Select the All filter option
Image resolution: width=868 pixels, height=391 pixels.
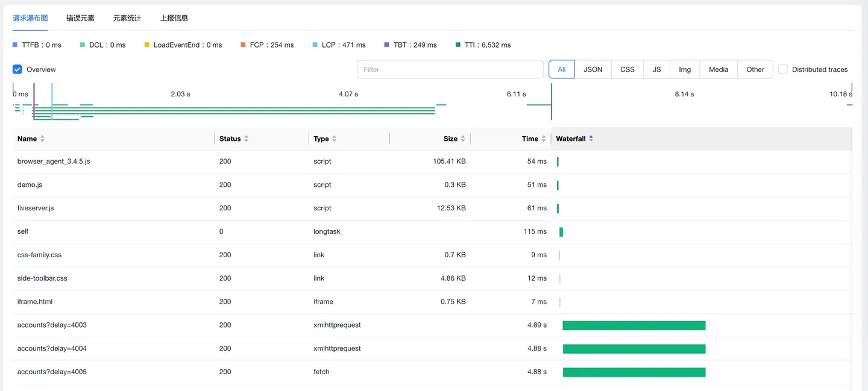[x=561, y=69]
